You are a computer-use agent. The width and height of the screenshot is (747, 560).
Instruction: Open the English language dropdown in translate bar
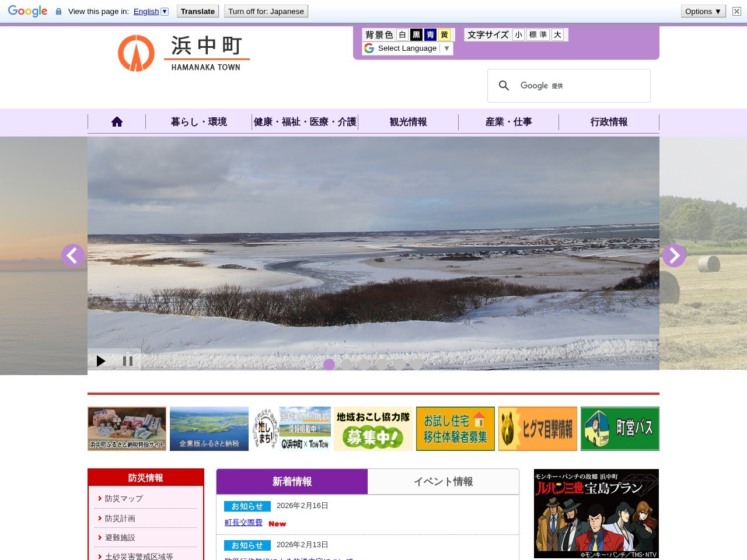pos(151,11)
